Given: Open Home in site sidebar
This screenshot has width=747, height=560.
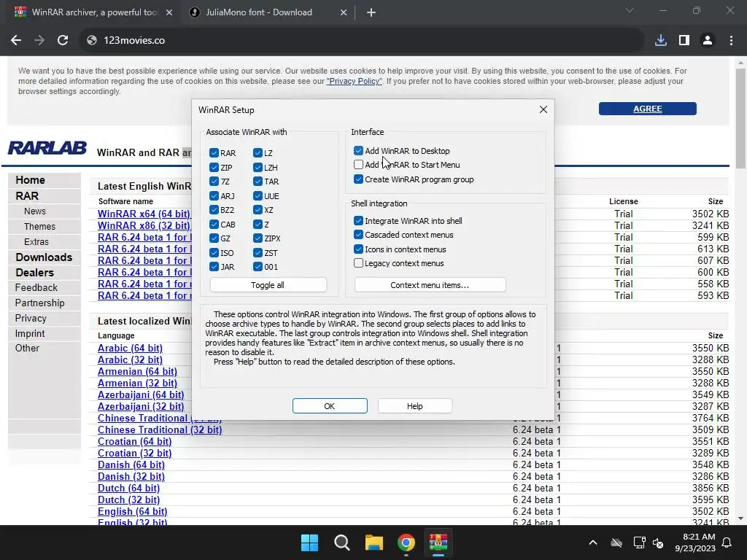Looking at the screenshot, I should 30,180.
